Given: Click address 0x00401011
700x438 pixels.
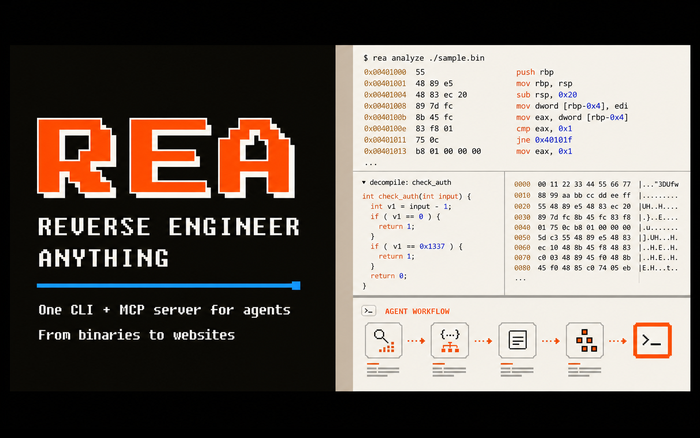Looking at the screenshot, I should [385, 140].
